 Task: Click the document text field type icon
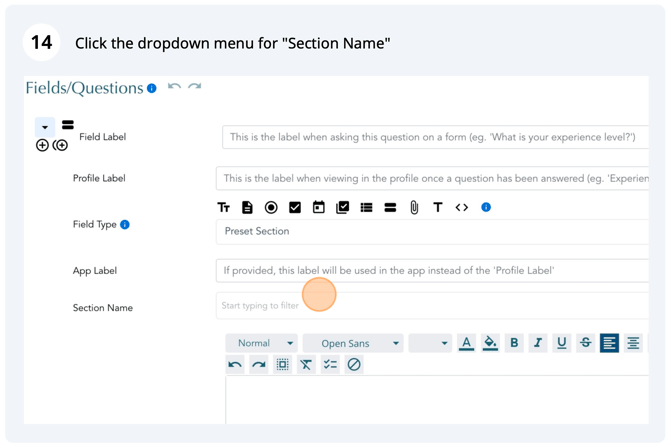pos(247,208)
